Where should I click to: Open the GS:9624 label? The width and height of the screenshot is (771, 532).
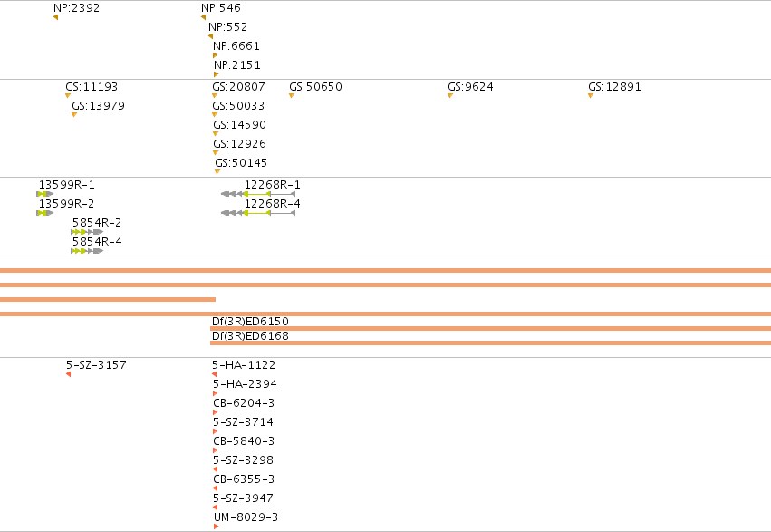click(x=470, y=87)
